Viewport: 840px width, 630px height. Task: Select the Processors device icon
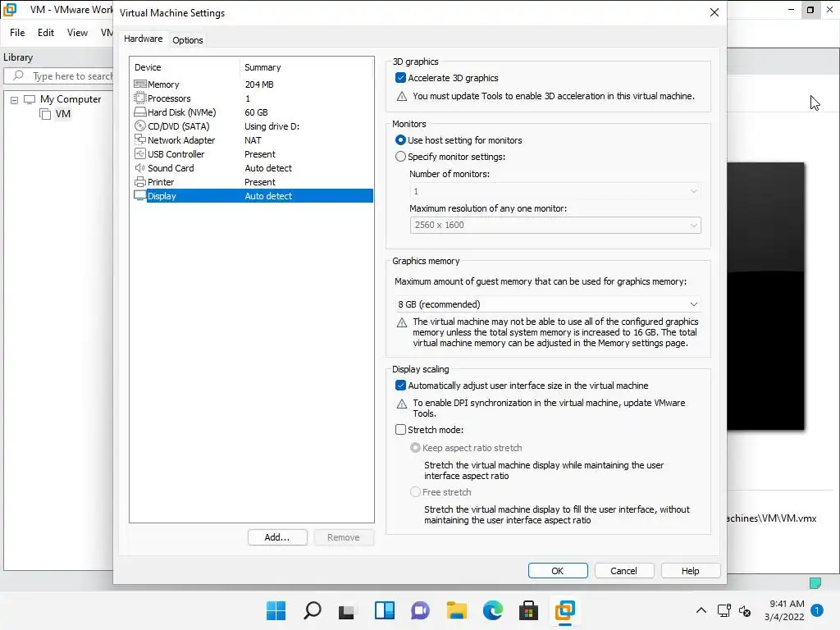click(139, 98)
